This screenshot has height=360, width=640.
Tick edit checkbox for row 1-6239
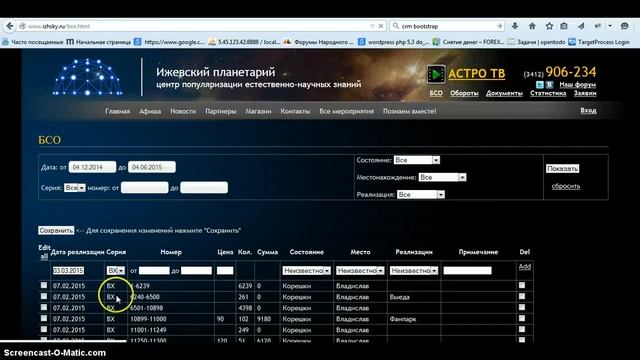click(x=44, y=285)
